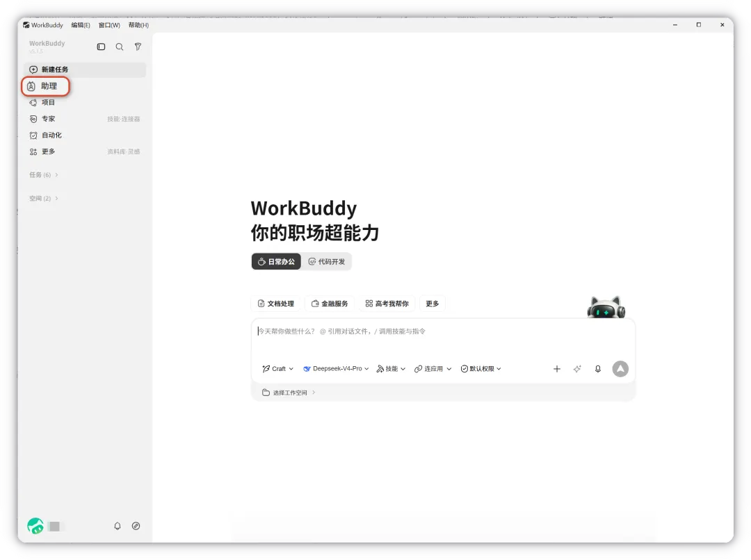Click the 技能·连接器 hint text
The image size is (751, 560).
tap(124, 120)
